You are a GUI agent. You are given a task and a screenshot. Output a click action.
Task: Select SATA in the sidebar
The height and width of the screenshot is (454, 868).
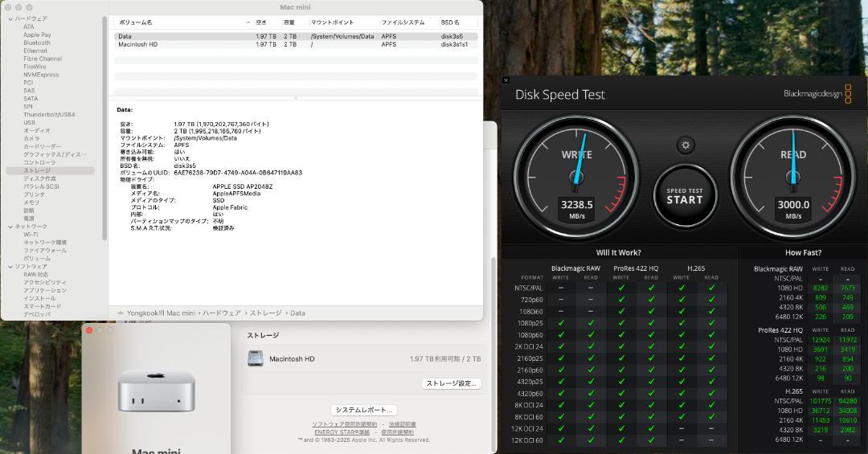point(31,99)
